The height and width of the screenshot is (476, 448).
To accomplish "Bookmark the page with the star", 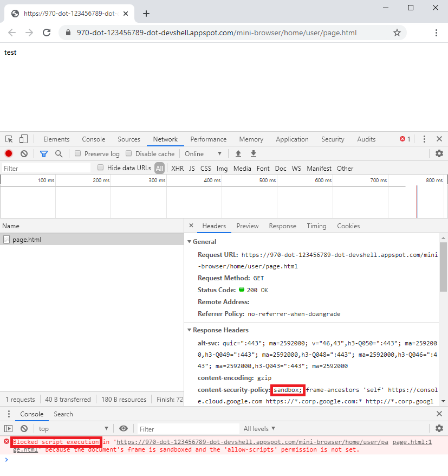I will (397, 33).
